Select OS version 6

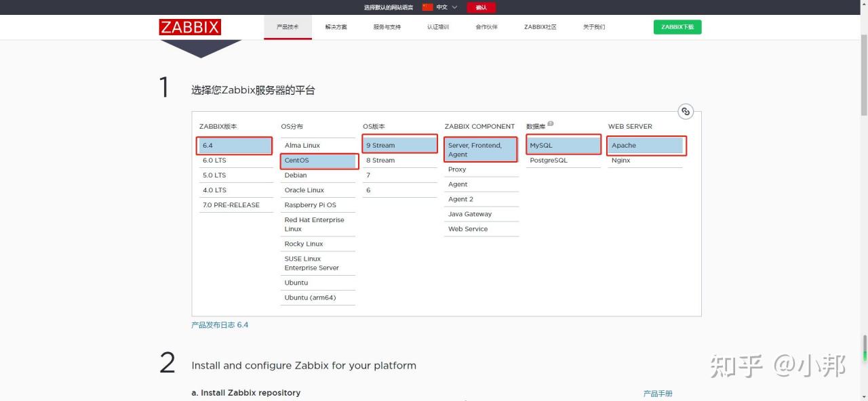coord(399,190)
